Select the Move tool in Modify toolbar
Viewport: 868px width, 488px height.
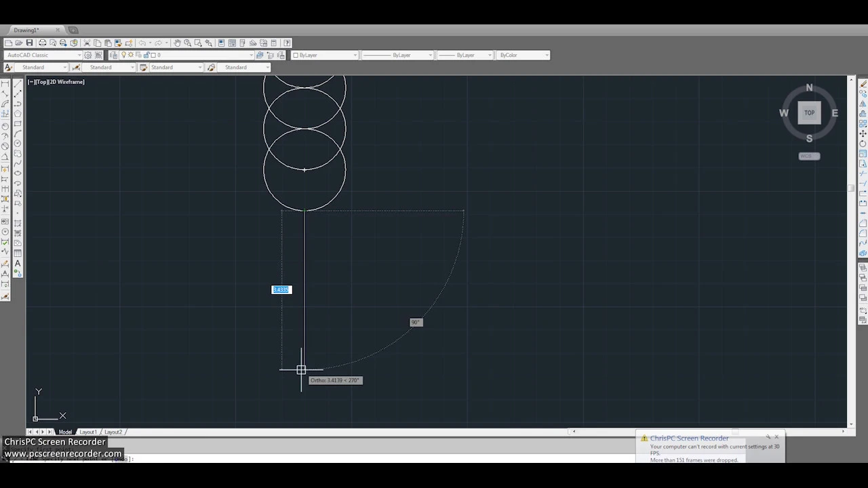point(863,134)
